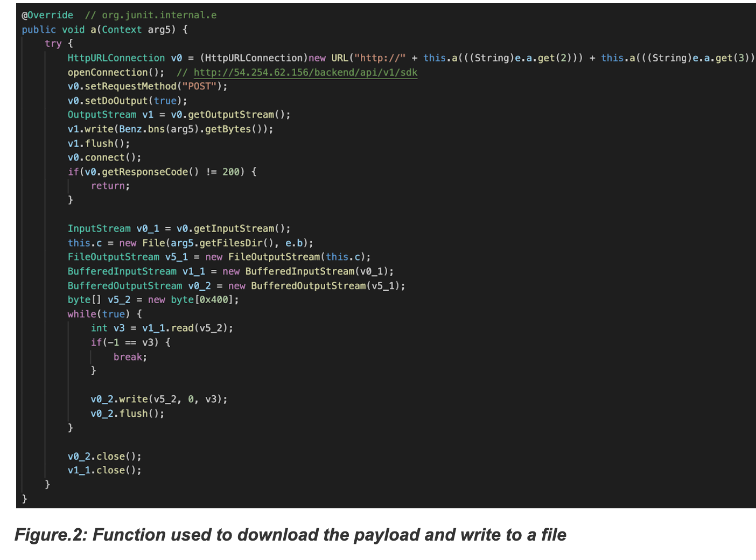Viewport: 756px width, 560px height.
Task: Select the v0.connect() line
Action: pyautogui.click(x=104, y=157)
